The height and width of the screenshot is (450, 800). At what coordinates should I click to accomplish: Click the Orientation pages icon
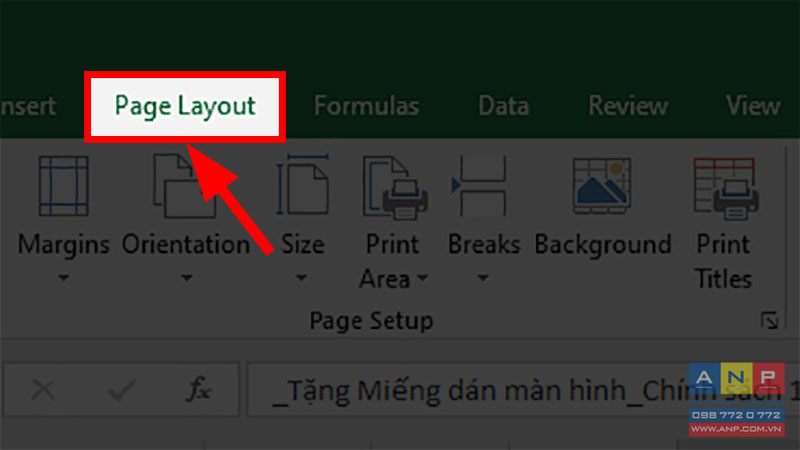coord(184,186)
